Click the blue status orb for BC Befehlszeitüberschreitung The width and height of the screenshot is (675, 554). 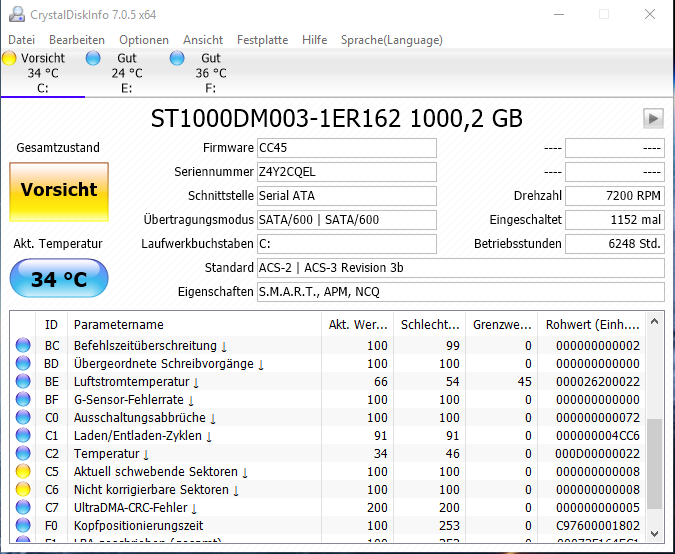tap(23, 345)
